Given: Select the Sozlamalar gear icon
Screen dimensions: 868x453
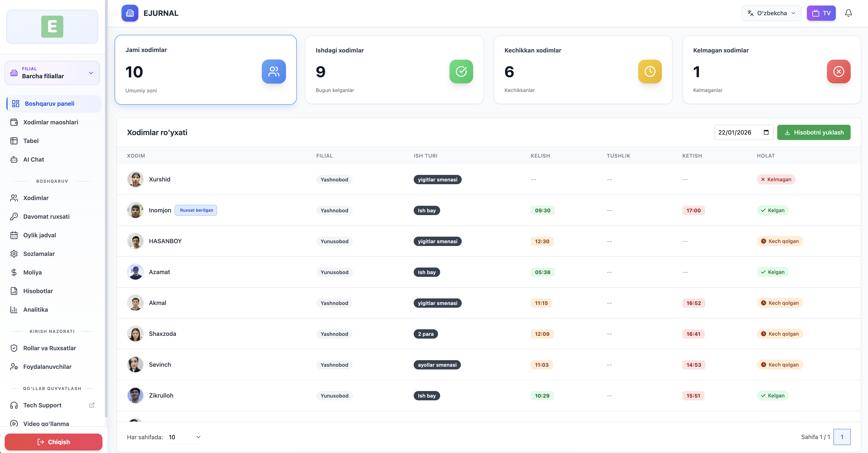Looking at the screenshot, I should coord(14,254).
